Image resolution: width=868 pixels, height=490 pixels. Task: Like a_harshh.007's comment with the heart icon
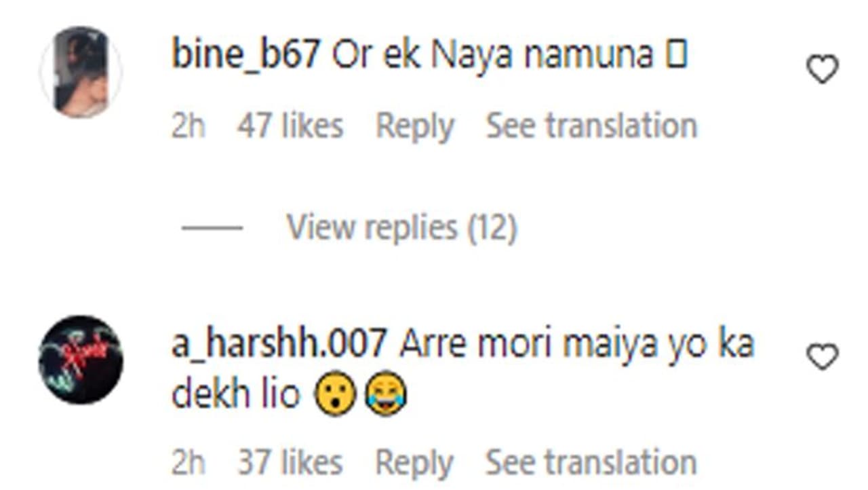823,356
